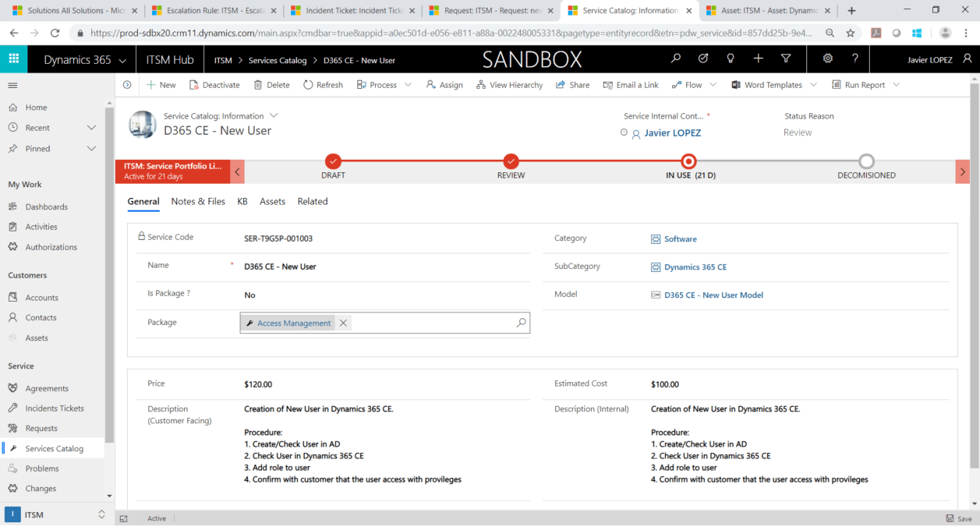Click the REVIEW stage circle
Viewport: 980px width, 530px height.
coord(511,161)
